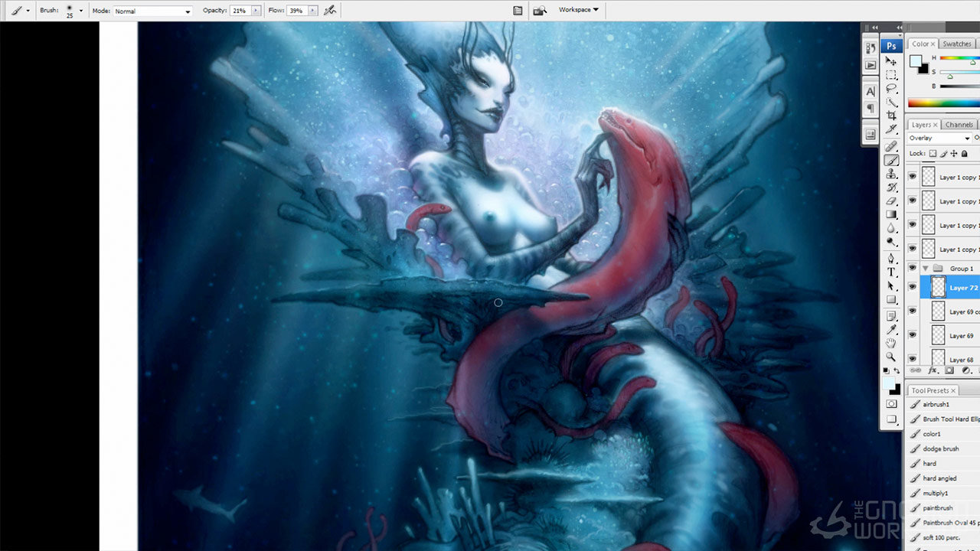Select the Move tool
Viewport: 980px width, 551px height.
pos(891,60)
